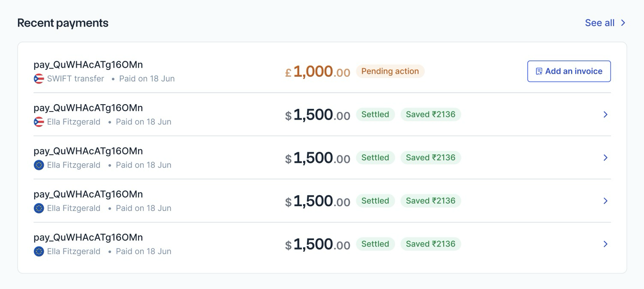Click the EU flag in the last payment row

pos(39,252)
